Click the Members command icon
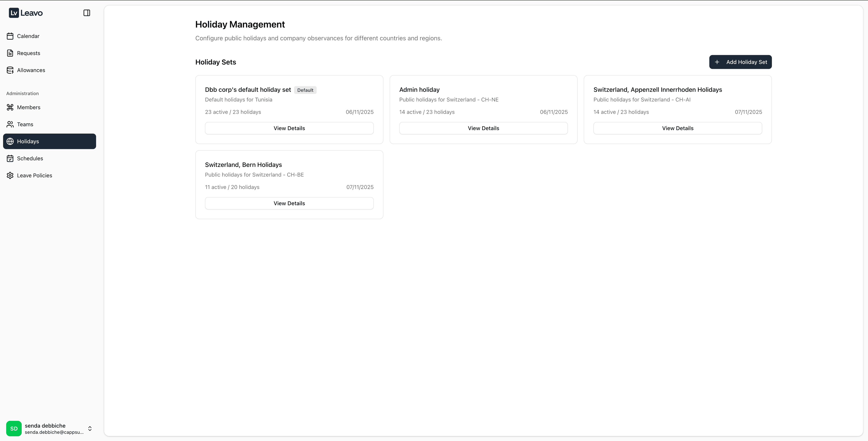 pos(10,107)
